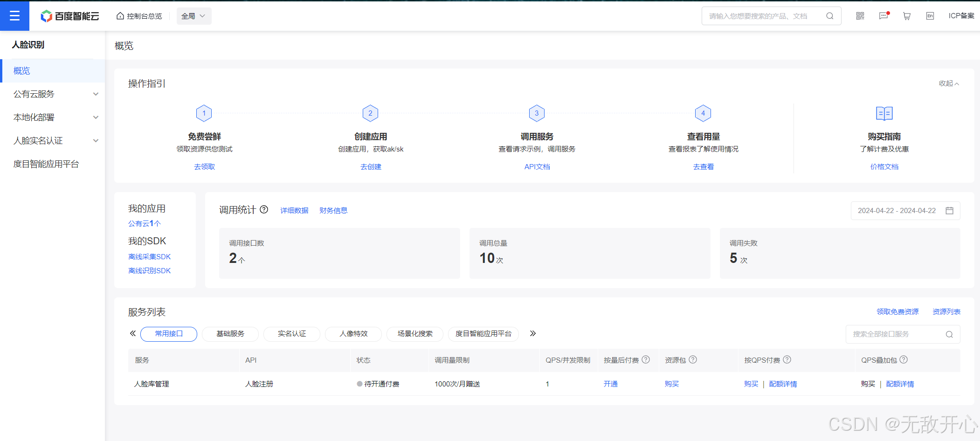Click the 1000次/月赠送 quota cell
Viewport: 980px width, 441px height.
point(457,384)
